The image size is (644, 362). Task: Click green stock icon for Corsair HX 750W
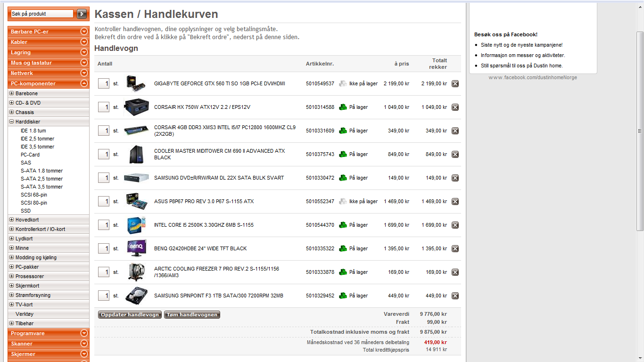point(343,107)
